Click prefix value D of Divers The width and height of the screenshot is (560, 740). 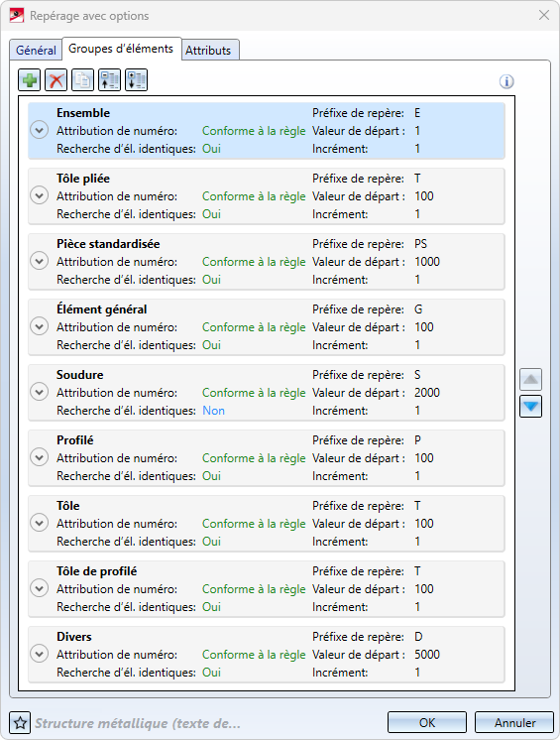418,637
